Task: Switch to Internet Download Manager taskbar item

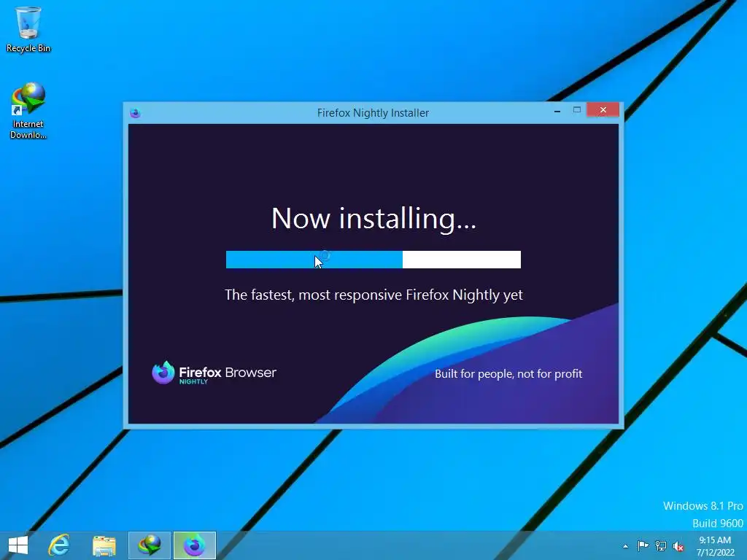Action: point(149,545)
